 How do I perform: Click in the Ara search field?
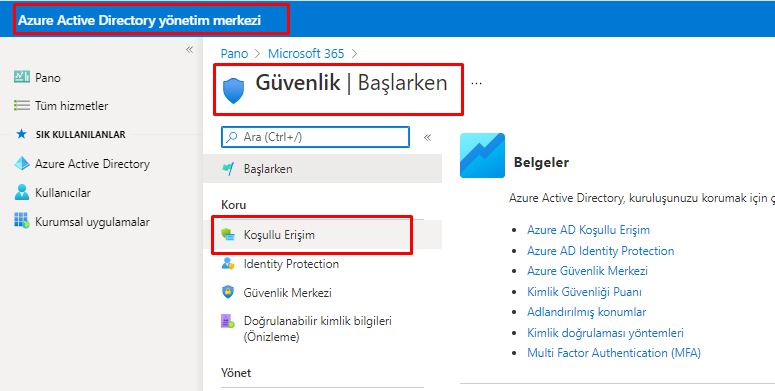pos(315,137)
